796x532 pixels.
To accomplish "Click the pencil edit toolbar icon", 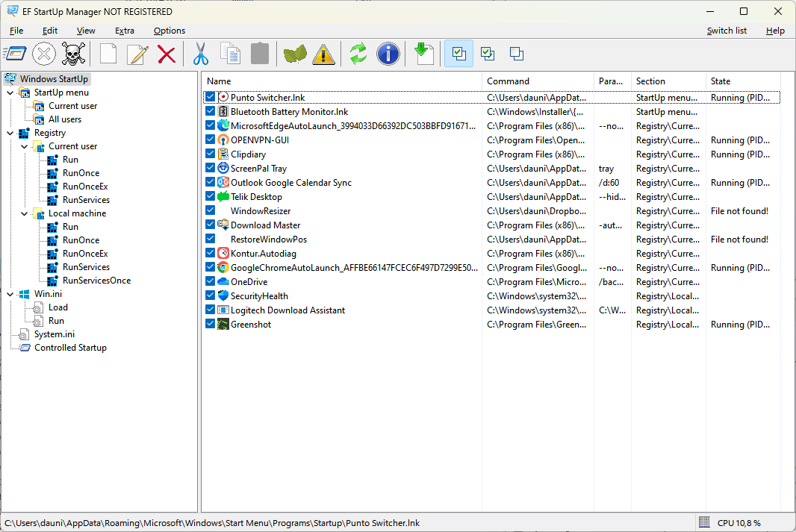I will coord(137,54).
